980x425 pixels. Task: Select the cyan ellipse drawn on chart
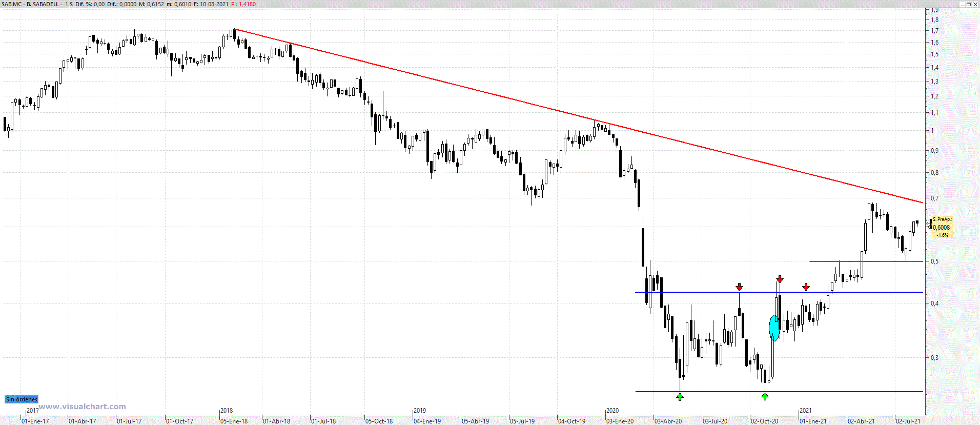[774, 328]
